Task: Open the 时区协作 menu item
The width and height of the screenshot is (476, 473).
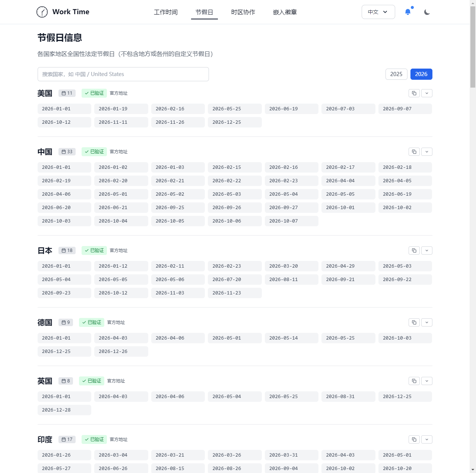Action: coord(243,12)
